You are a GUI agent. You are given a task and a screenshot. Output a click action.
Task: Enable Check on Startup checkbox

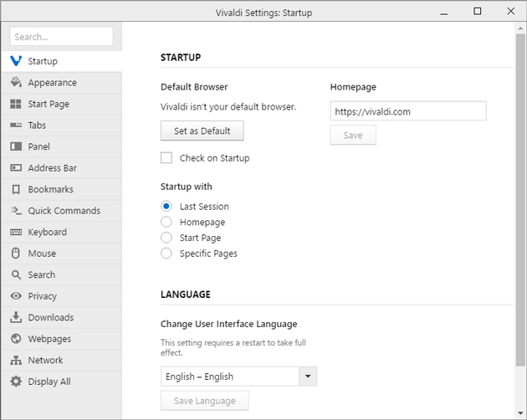pos(166,158)
